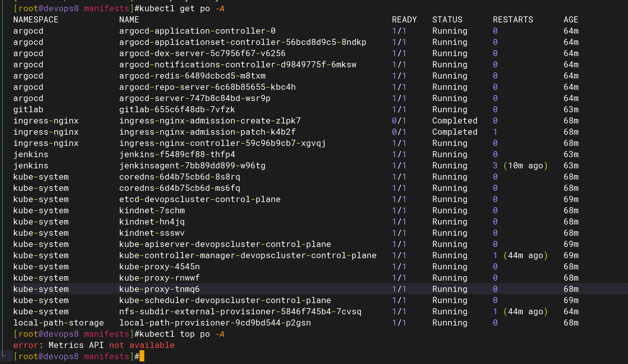
Task: Click the 'kubectl get po -A' command text
Action: tap(182, 8)
